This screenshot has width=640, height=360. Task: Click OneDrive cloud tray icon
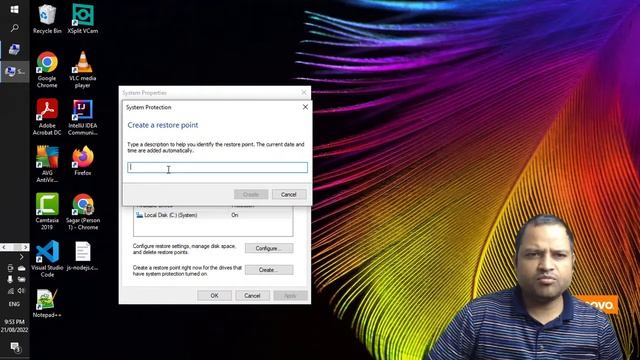[21, 268]
